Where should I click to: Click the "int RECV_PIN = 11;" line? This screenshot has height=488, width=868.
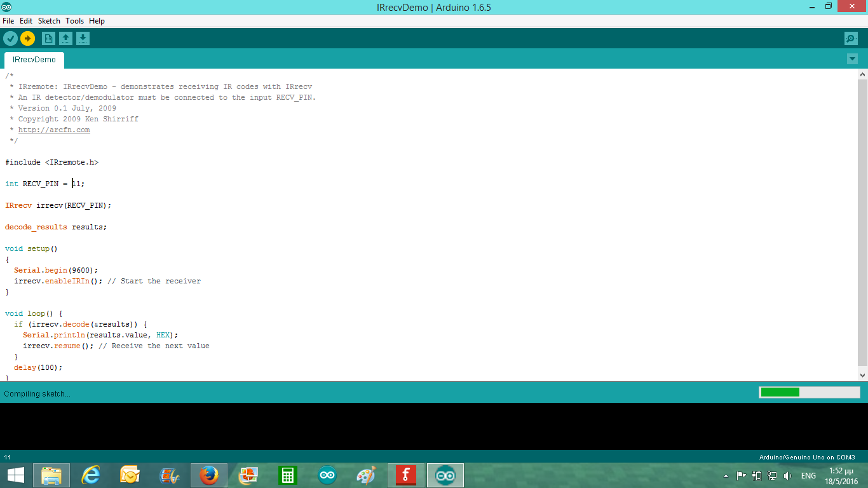pyautogui.click(x=45, y=184)
